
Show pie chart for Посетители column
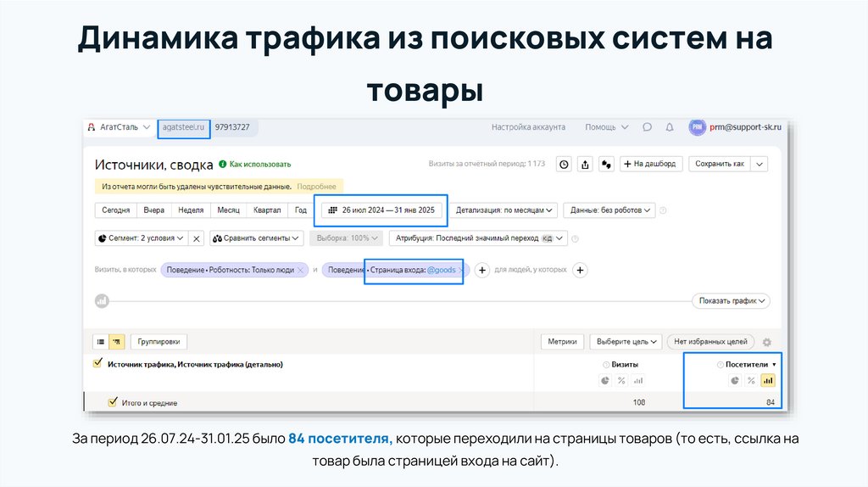tap(735, 381)
